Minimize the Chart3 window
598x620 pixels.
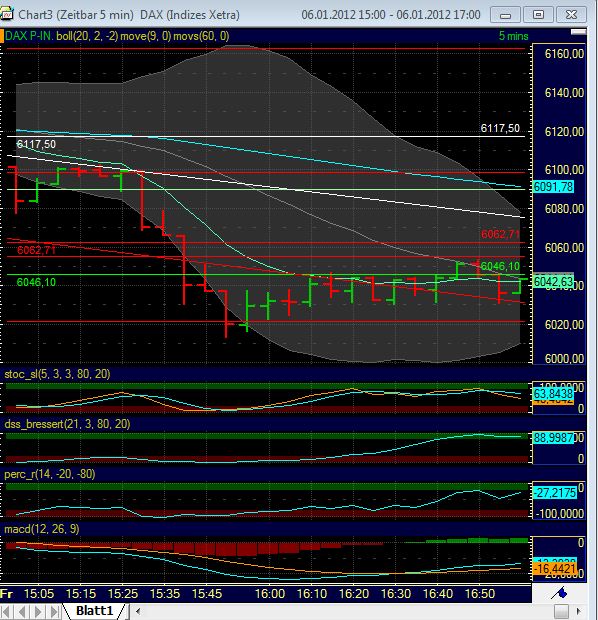(x=505, y=15)
